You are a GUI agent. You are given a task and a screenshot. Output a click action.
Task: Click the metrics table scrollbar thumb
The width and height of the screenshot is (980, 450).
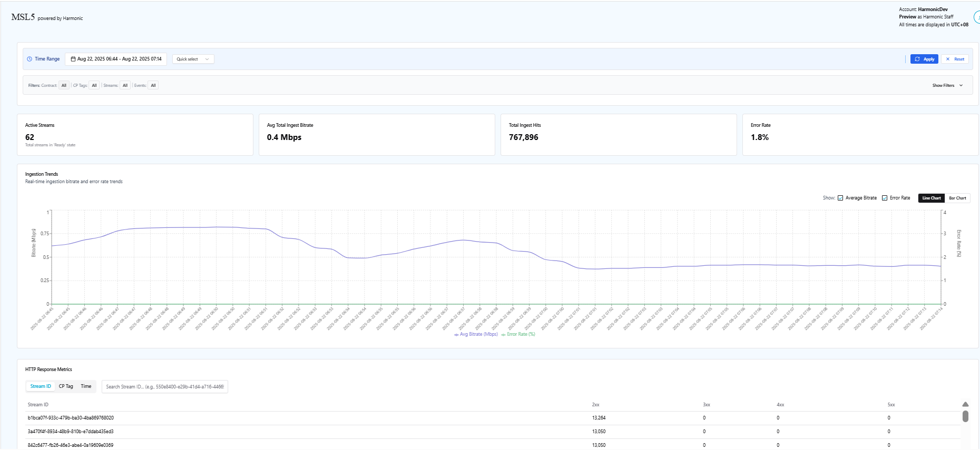click(x=965, y=416)
